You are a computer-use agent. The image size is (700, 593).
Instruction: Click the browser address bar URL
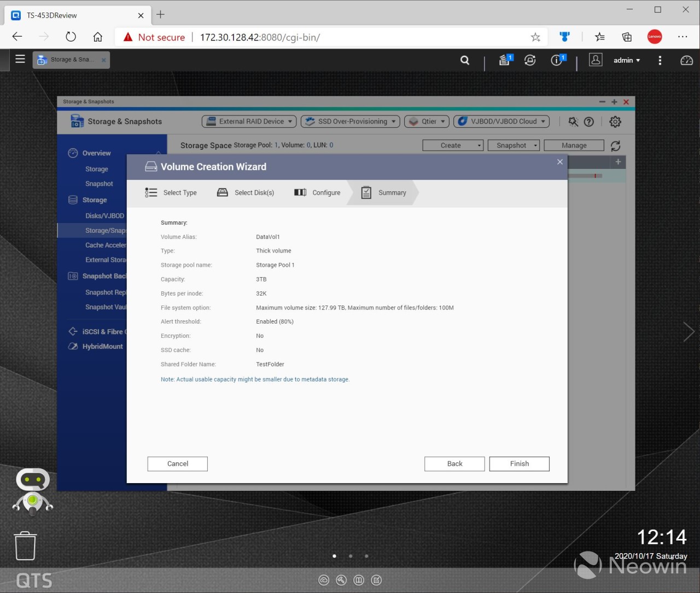coord(260,37)
